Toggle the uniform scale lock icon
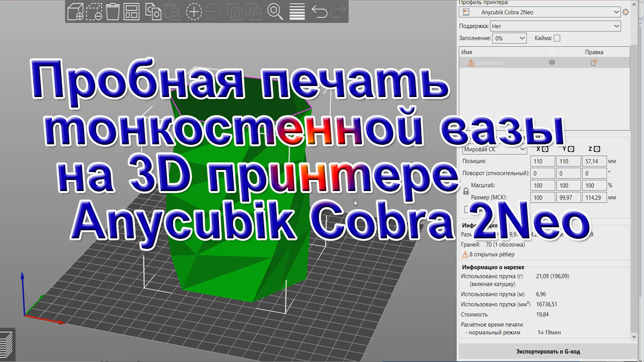This screenshot has height=362, width=644. click(x=465, y=191)
